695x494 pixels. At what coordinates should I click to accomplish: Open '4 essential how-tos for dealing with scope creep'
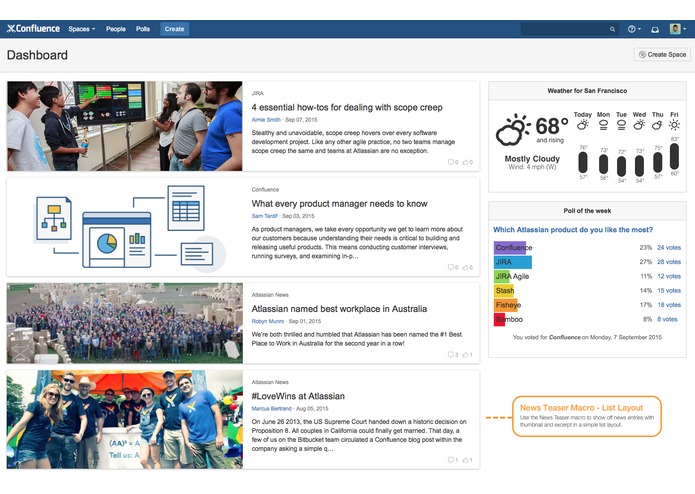tap(347, 107)
